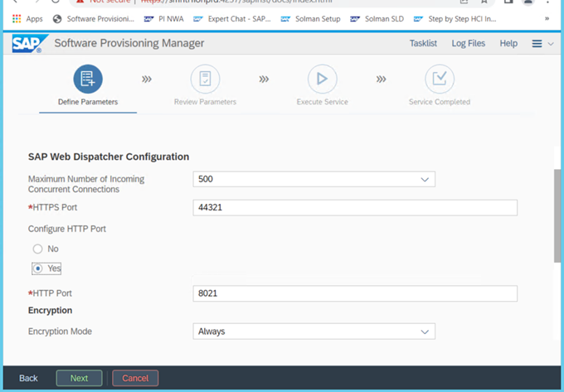Open the Step by Step HCI bookmark
This screenshot has width=564, height=392.
click(x=455, y=19)
